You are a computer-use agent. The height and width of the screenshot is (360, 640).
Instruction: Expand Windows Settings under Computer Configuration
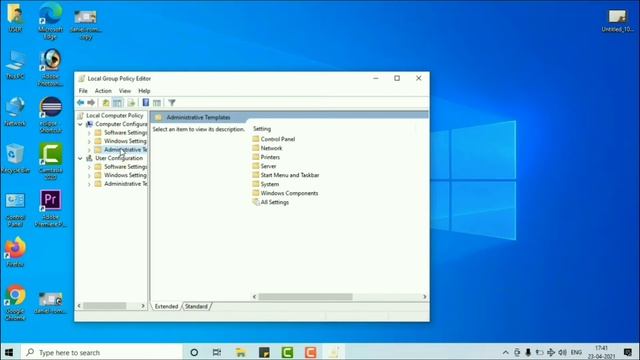89,141
